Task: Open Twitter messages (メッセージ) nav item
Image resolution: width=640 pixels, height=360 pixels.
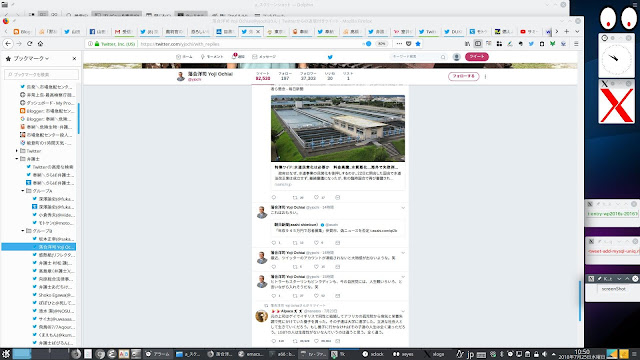Action: pyautogui.click(x=264, y=57)
